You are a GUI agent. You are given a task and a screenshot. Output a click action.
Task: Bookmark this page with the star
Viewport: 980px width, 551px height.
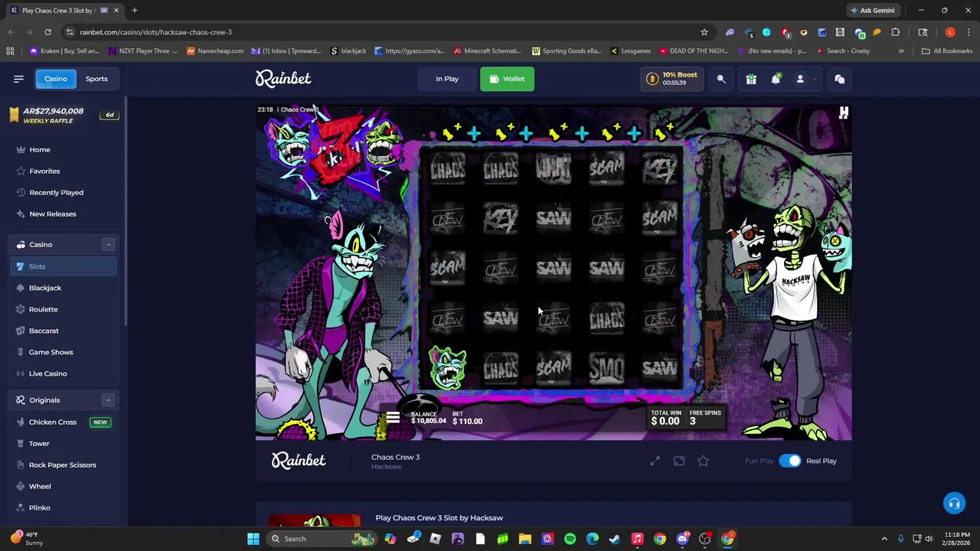(704, 32)
